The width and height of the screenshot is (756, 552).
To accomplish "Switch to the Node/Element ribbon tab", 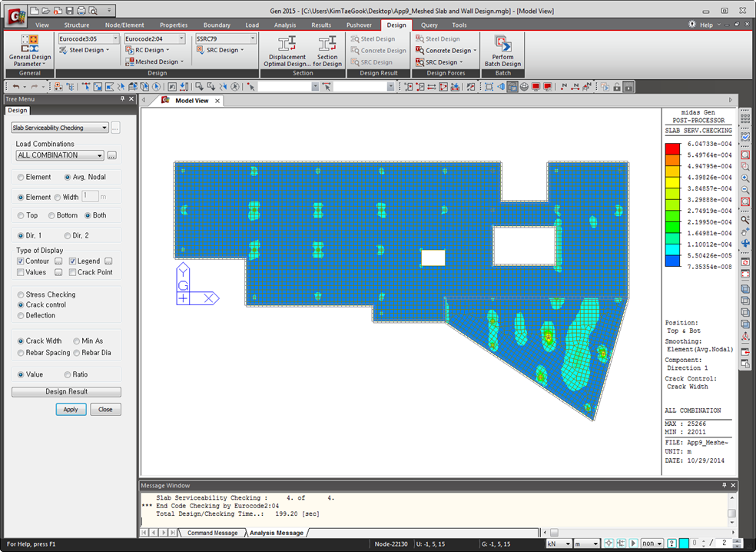I will pyautogui.click(x=124, y=25).
